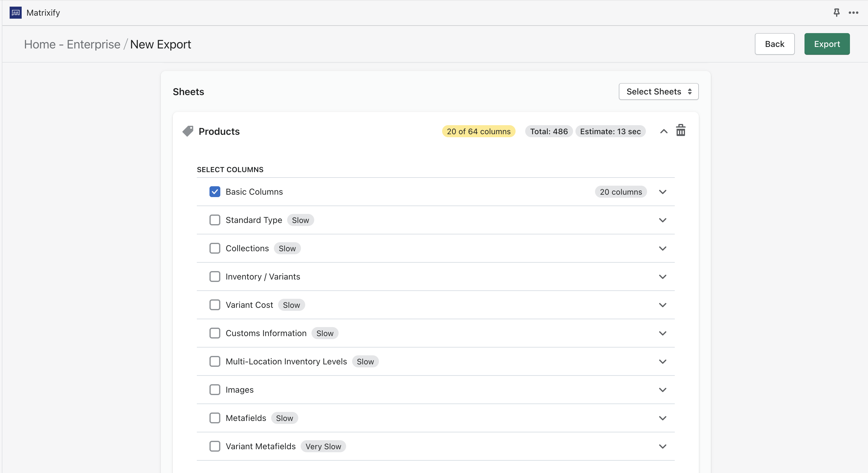Pin the Matrixify app with pin icon
The height and width of the screenshot is (473, 868).
[836, 12]
